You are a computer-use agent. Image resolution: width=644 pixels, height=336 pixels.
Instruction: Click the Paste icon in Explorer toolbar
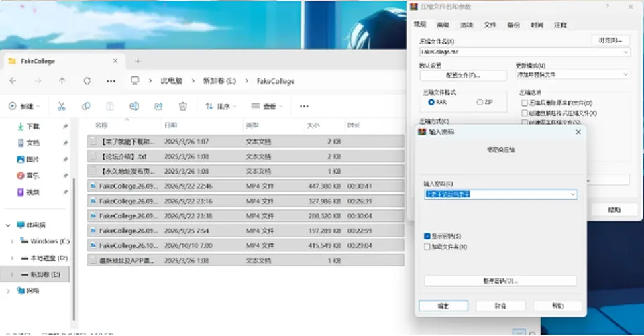110,107
